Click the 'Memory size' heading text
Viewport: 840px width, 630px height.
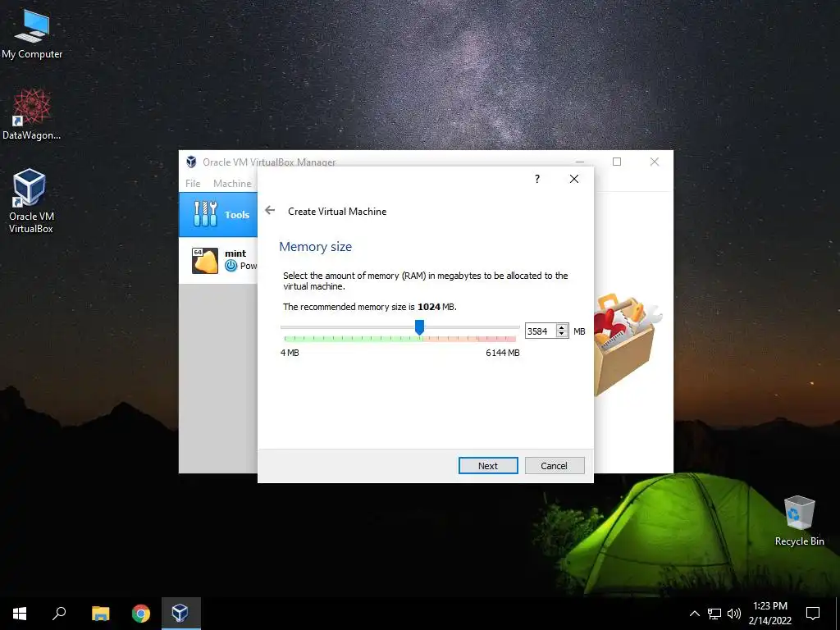(316, 246)
